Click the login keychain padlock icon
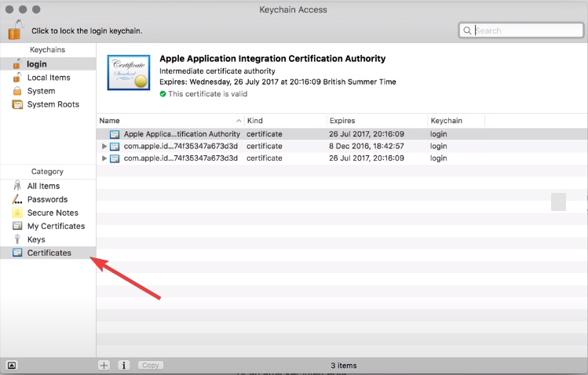This screenshot has height=375, width=588. pyautogui.click(x=16, y=64)
